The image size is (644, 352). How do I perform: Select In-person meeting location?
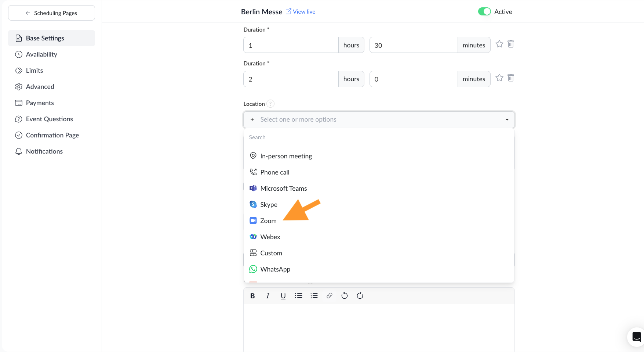(x=379, y=156)
